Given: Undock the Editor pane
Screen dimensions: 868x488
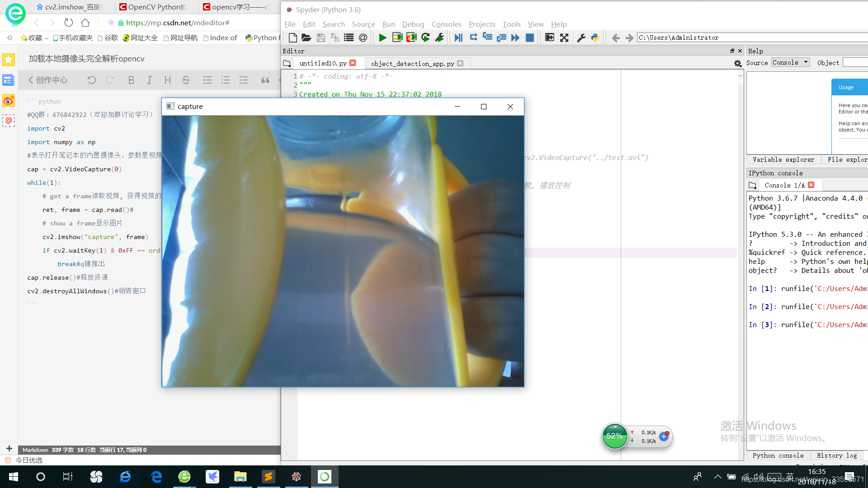Looking at the screenshot, I should point(732,51).
